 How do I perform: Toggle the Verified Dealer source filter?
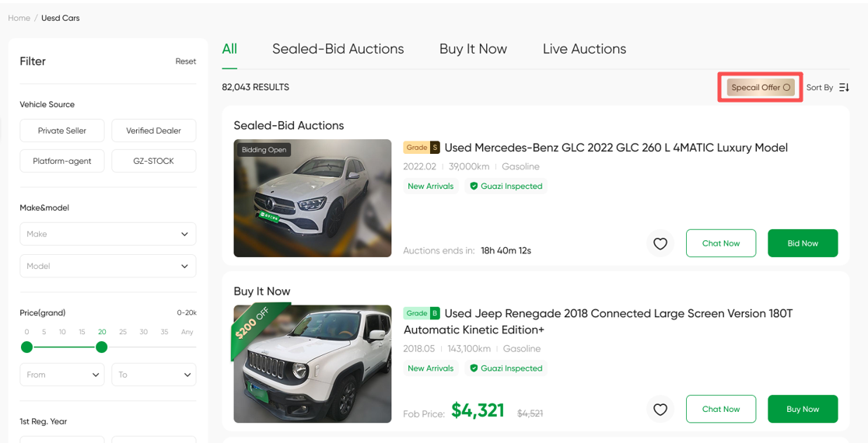click(153, 131)
